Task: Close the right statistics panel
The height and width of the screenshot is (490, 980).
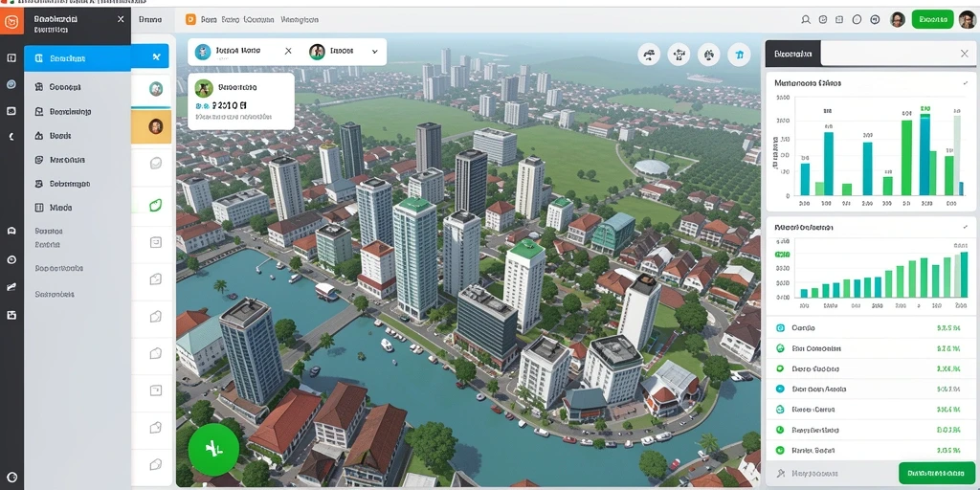Action: [x=965, y=54]
